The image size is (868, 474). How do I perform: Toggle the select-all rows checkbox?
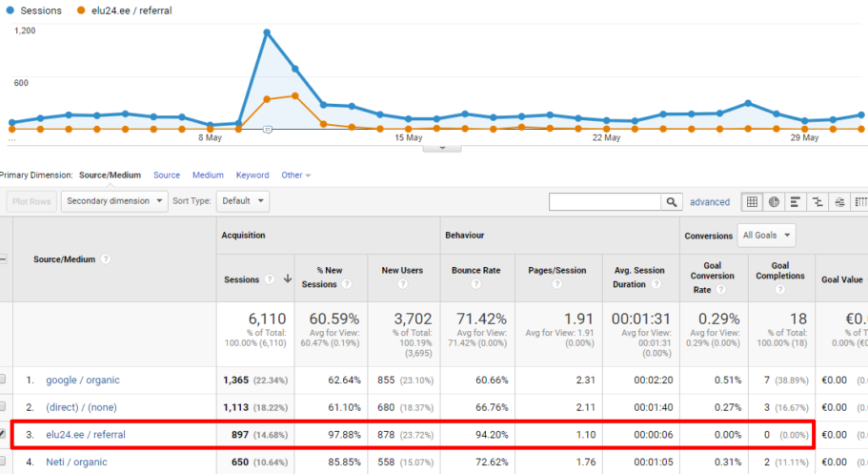coord(3,258)
